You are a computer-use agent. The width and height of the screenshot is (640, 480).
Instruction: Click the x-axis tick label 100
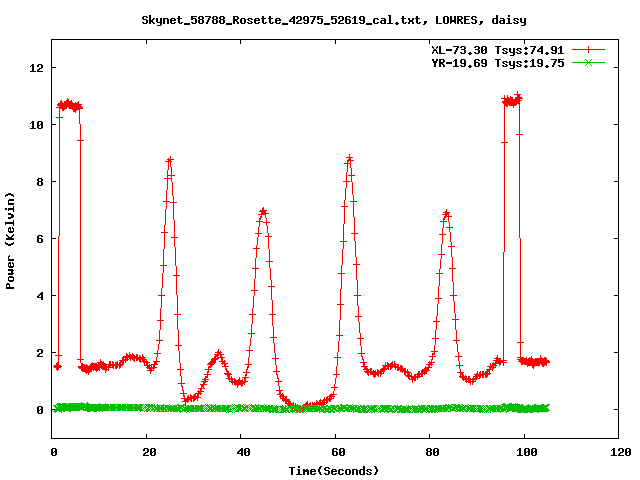527,452
